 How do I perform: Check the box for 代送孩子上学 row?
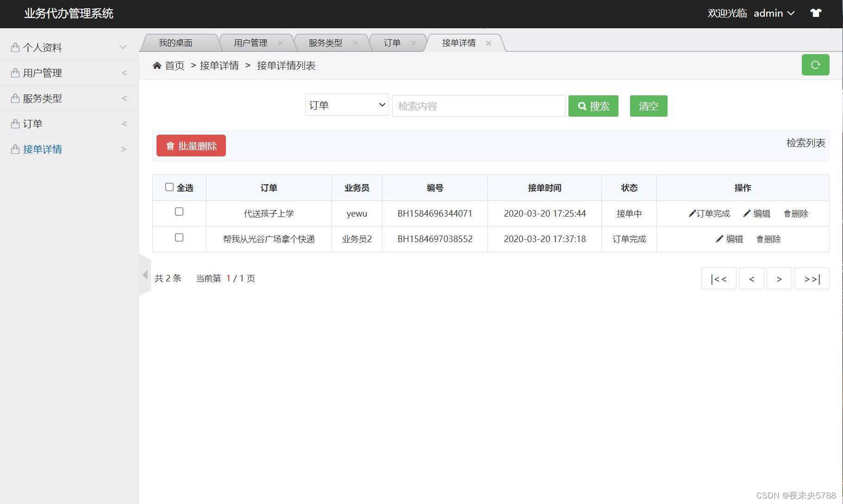[x=179, y=212]
